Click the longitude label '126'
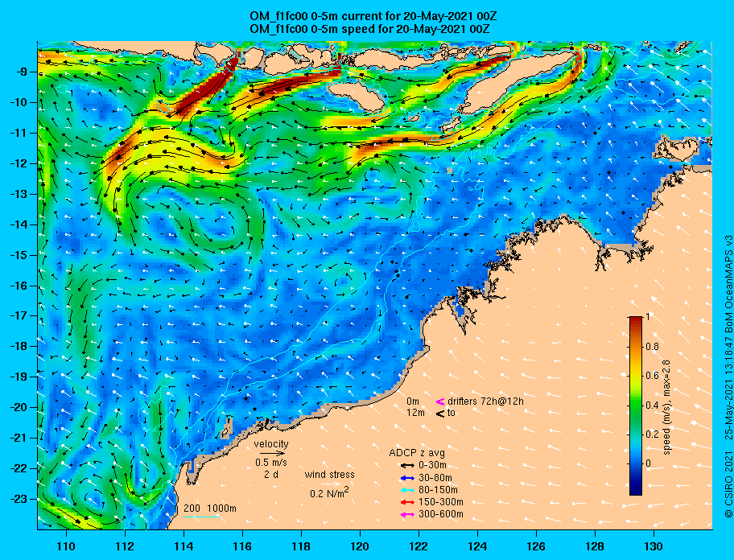This screenshot has height=560, width=734. 536,546
